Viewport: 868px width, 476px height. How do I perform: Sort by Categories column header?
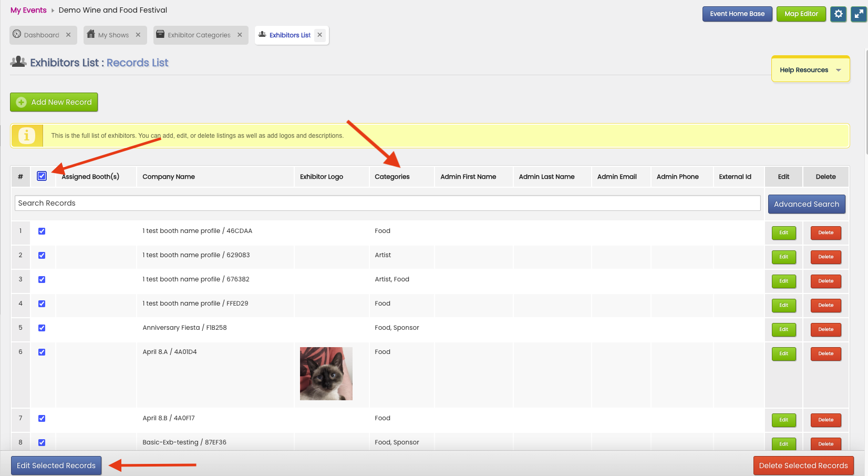tap(392, 177)
